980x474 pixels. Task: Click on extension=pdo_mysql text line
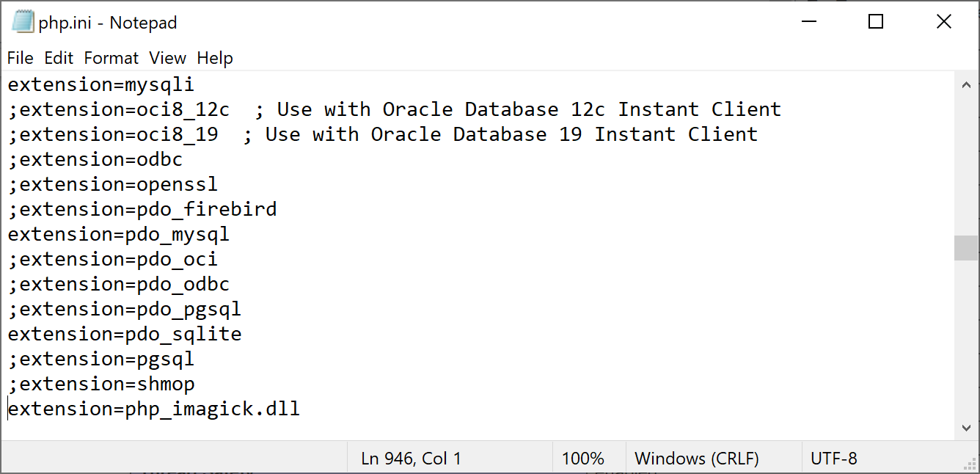point(119,234)
